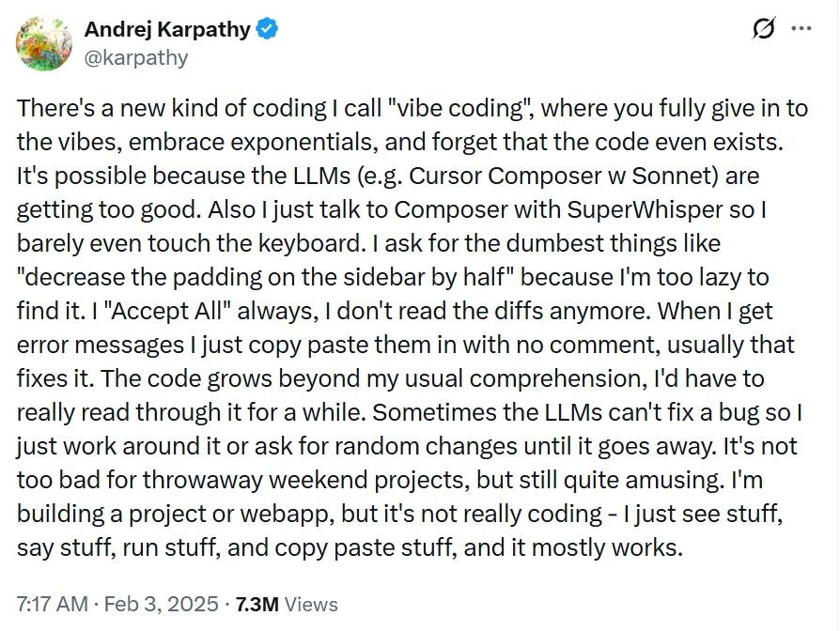Open the three-dot More options menu
Image resolution: width=840 pixels, height=631 pixels.
tap(801, 28)
